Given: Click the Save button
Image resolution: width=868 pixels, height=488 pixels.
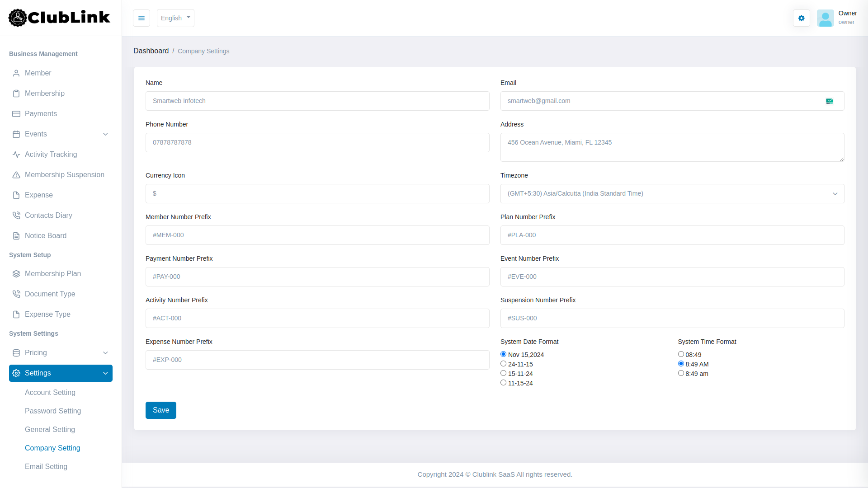Looking at the screenshot, I should point(160,410).
